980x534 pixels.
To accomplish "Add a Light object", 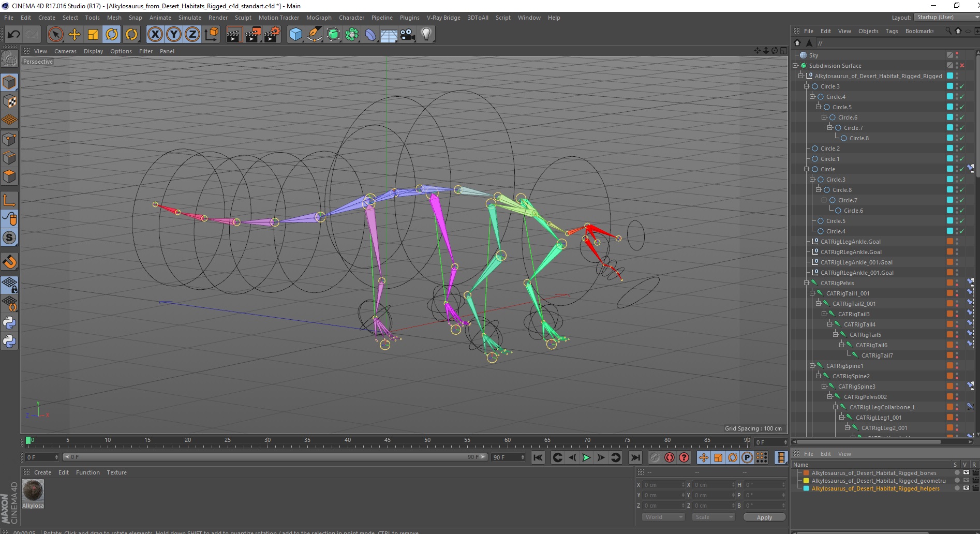I will (426, 35).
